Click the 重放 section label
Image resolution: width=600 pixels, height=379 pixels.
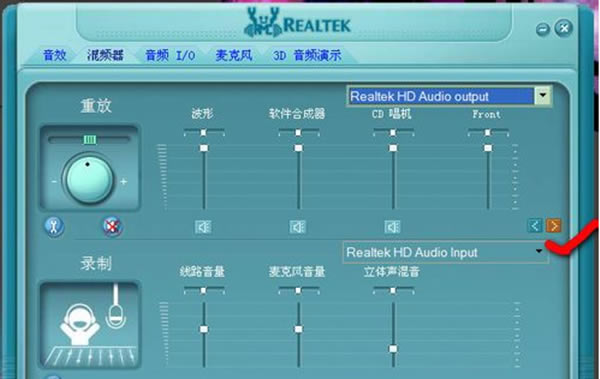pos(96,106)
